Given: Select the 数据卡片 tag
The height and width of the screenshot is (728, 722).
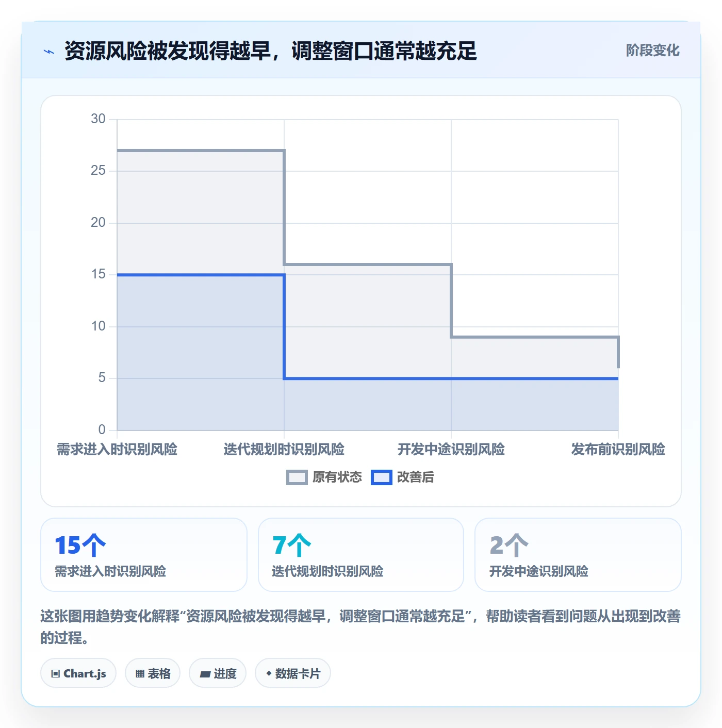Looking at the screenshot, I should (x=293, y=673).
